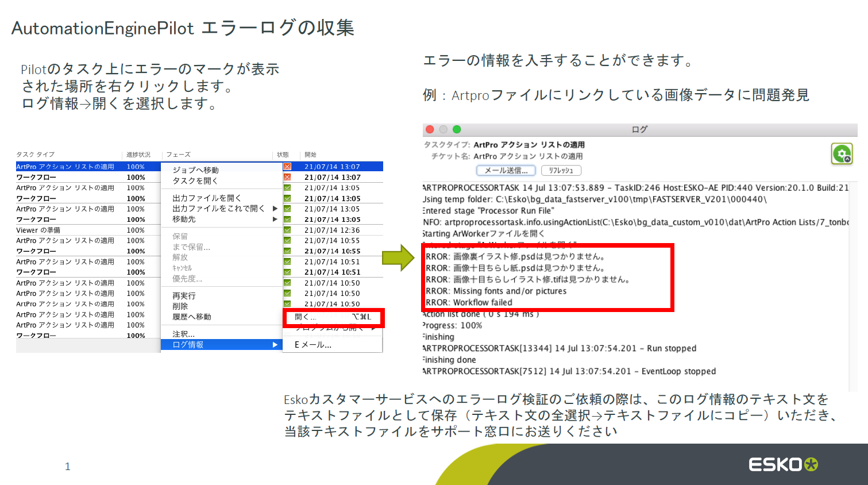This screenshot has height=485, width=868.
Task: Click the greyed-out 解放 menu entry
Action: coord(180,257)
